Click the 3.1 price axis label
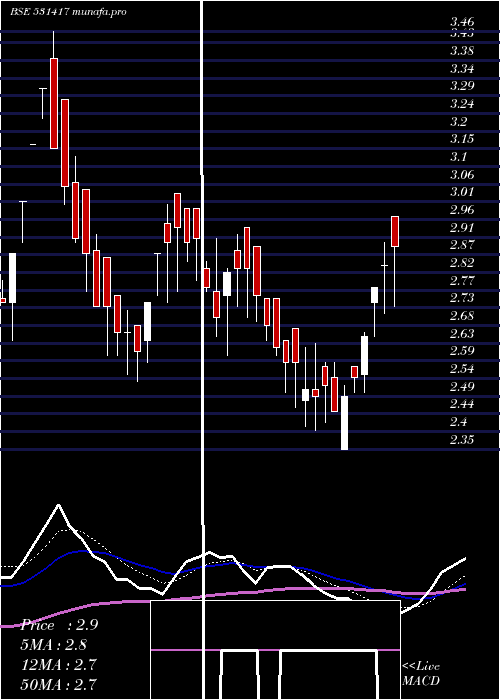Viewport: 500px width, 700px height. pyautogui.click(x=458, y=157)
